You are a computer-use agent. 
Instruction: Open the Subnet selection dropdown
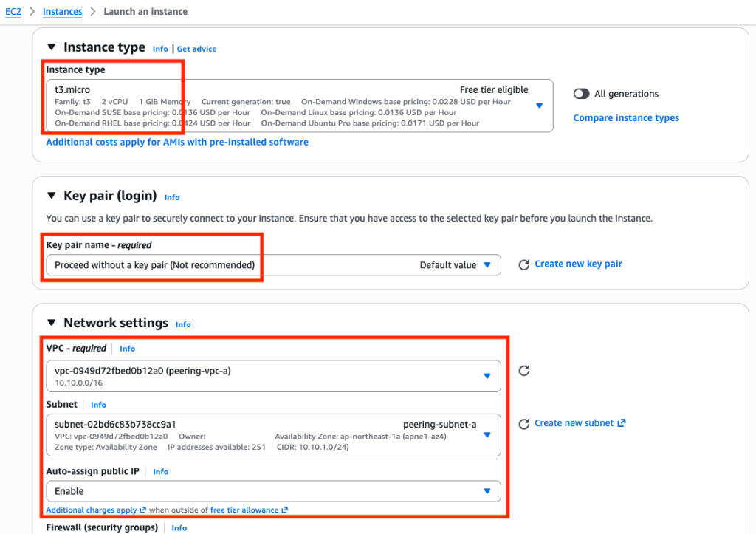pos(273,434)
